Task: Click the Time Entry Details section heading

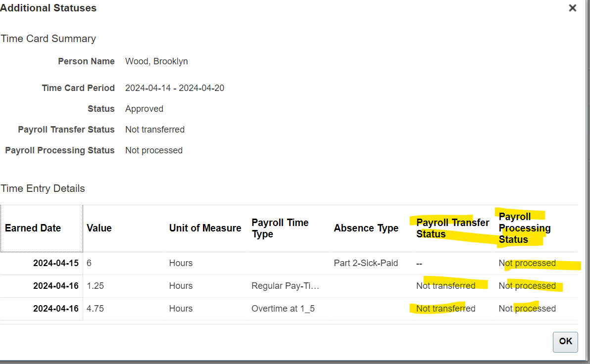Action: 42,188
